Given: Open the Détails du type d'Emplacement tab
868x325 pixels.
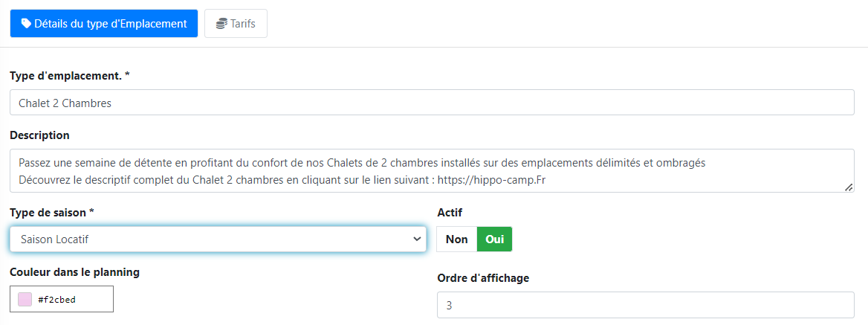Looking at the screenshot, I should point(104,24).
